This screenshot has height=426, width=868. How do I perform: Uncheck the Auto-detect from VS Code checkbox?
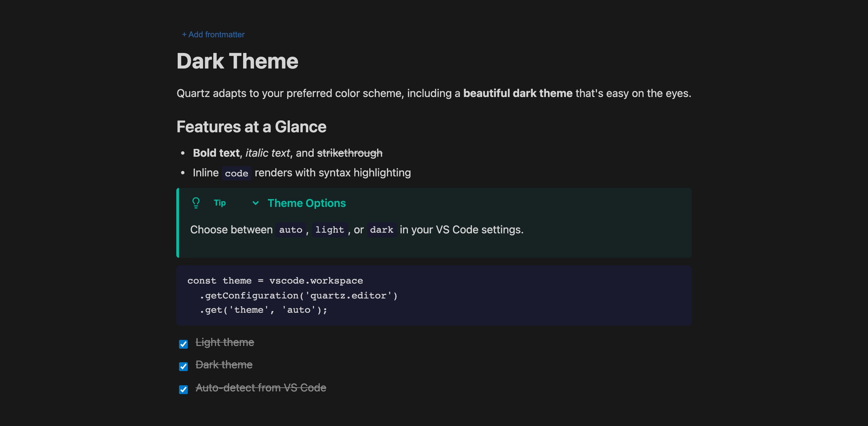183,389
